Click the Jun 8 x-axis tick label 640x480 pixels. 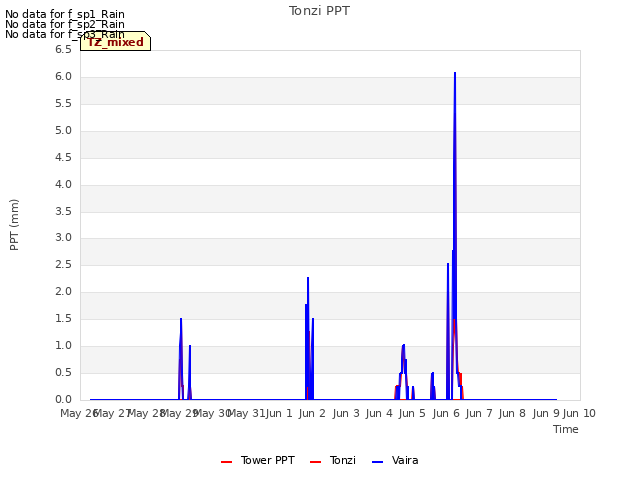[x=512, y=413]
